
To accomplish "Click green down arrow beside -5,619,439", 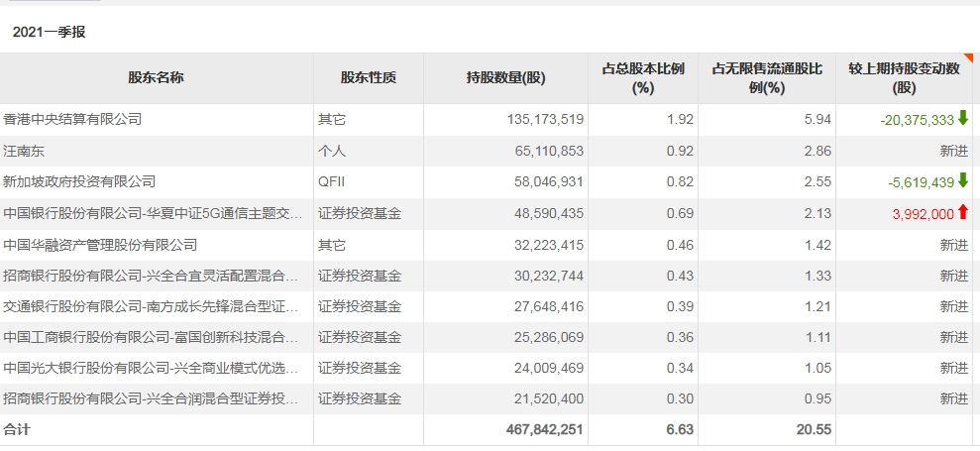I will tap(962, 181).
